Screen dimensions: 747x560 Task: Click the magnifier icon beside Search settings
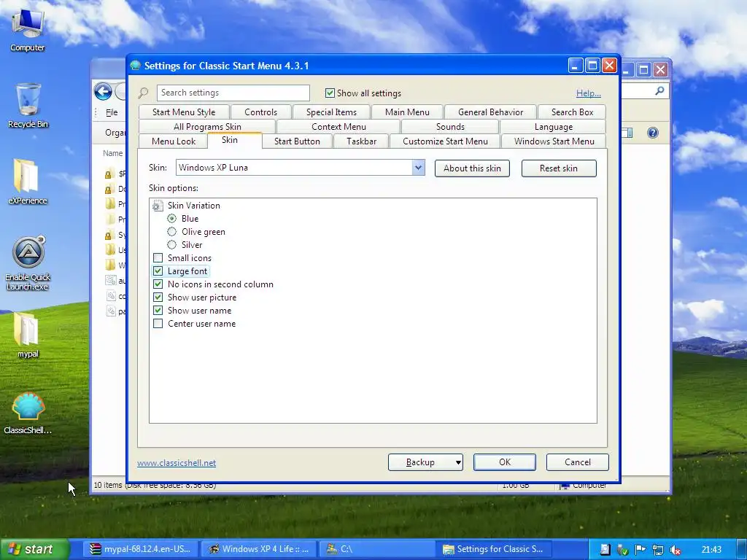(144, 93)
